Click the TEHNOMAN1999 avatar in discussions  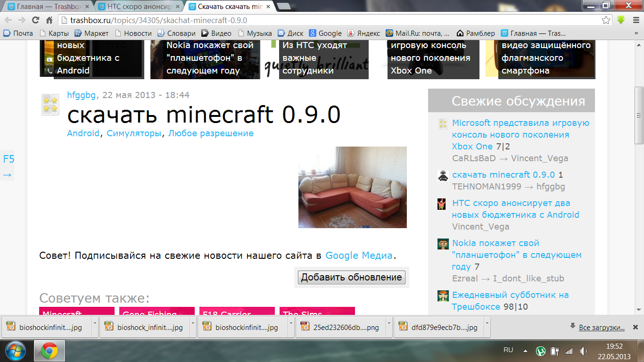(443, 176)
